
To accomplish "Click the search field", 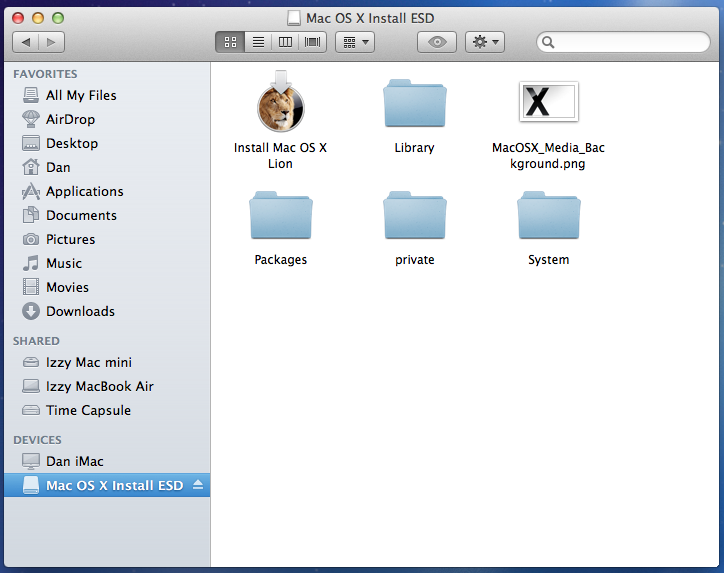I will click(x=623, y=42).
